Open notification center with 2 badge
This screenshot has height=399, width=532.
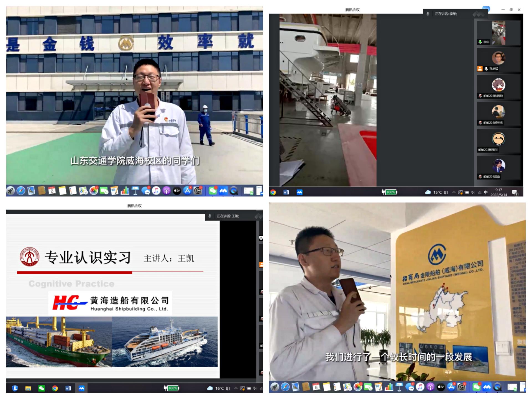tap(515, 193)
